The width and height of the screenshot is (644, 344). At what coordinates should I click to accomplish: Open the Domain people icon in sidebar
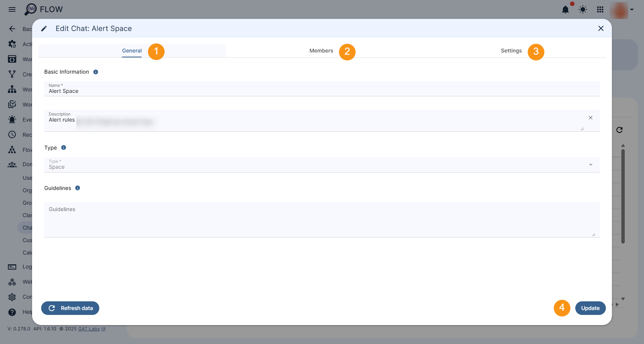click(12, 164)
